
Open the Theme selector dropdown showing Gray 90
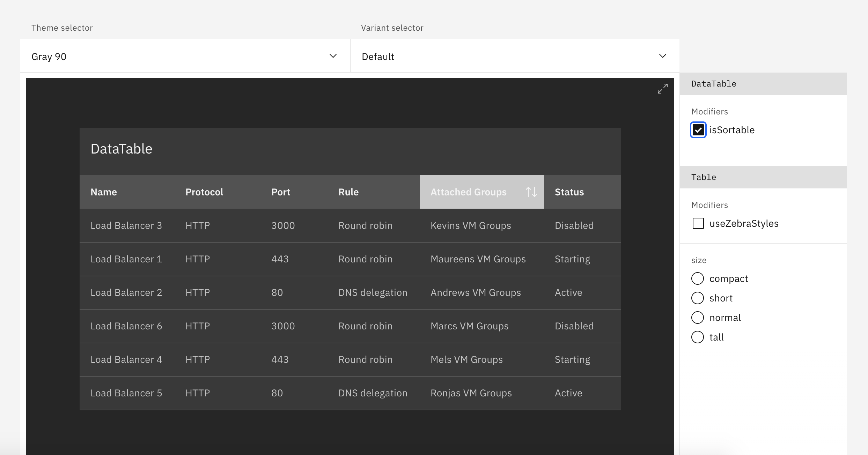[x=185, y=56]
